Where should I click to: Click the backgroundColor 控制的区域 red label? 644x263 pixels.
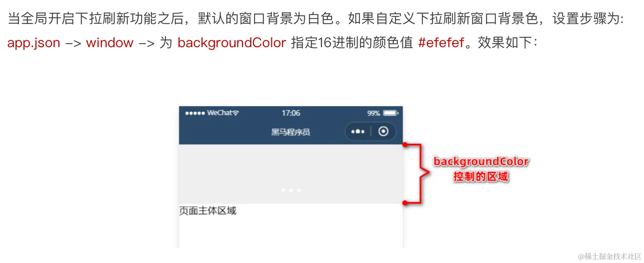481,169
